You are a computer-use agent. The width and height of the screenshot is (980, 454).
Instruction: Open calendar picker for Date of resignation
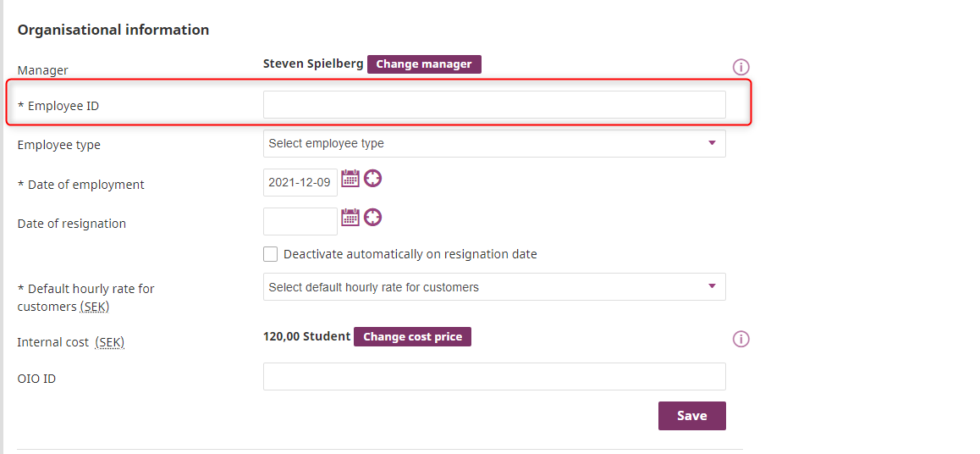point(350,218)
